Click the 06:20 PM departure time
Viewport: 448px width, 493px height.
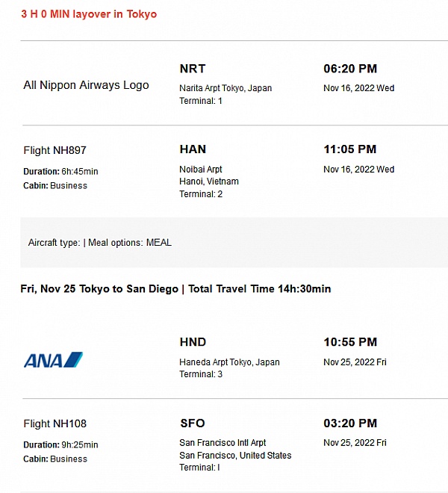(x=349, y=69)
